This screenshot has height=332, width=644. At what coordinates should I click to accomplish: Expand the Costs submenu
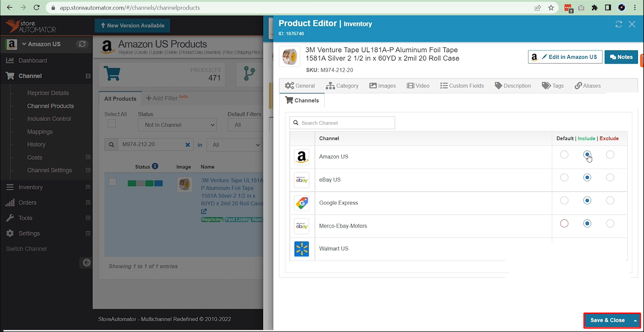point(88,157)
